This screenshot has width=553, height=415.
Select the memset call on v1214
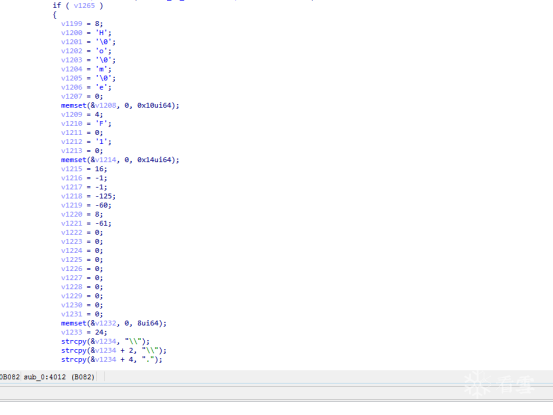(x=120, y=160)
